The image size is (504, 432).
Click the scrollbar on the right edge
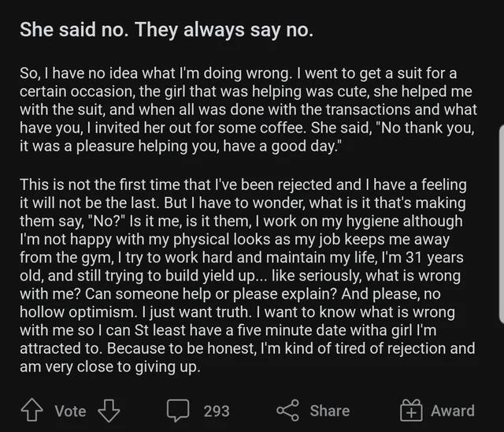point(502,224)
